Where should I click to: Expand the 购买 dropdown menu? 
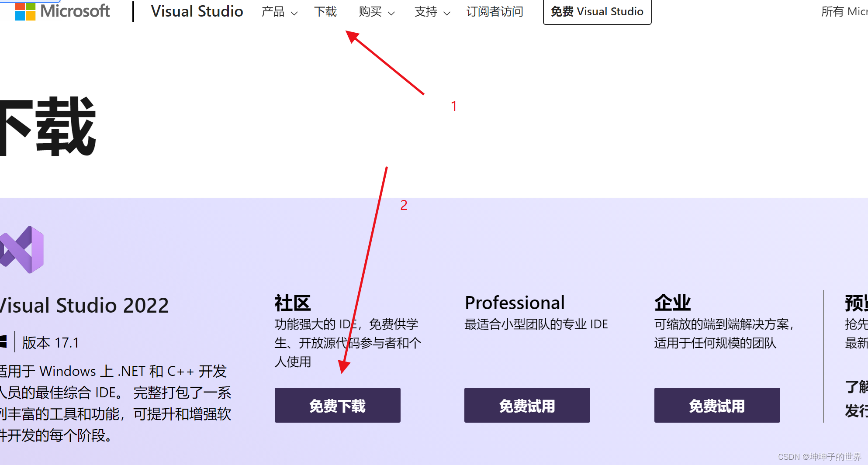pos(377,12)
